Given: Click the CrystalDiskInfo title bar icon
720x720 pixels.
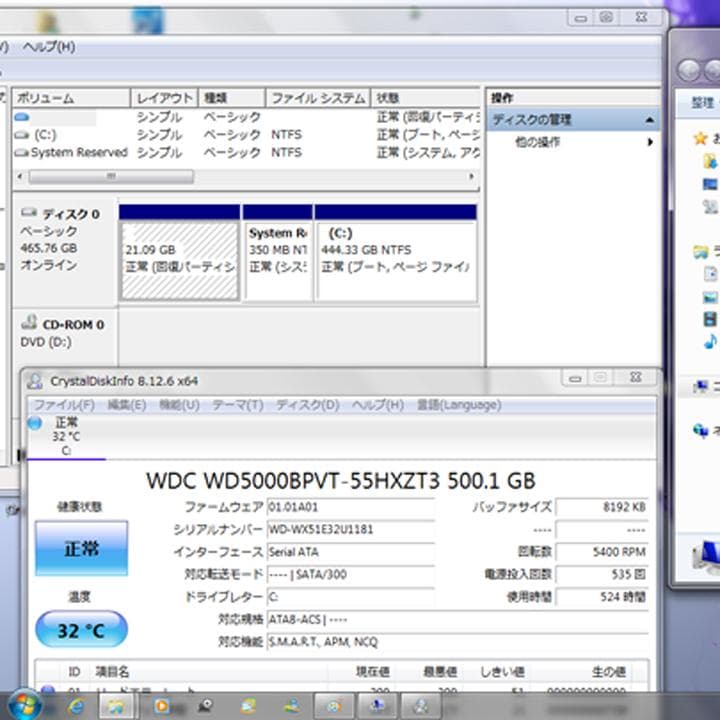Looking at the screenshot, I should pyautogui.click(x=35, y=381).
